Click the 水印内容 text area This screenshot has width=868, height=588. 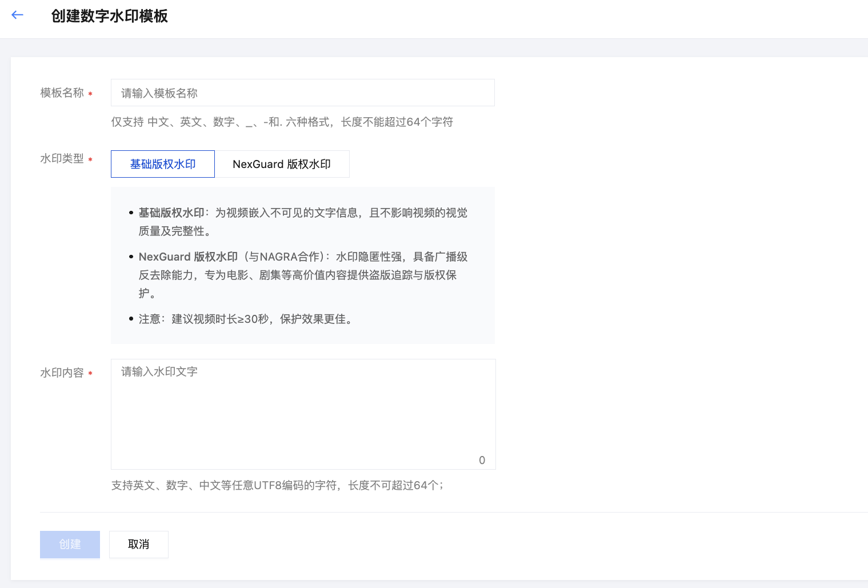click(303, 414)
